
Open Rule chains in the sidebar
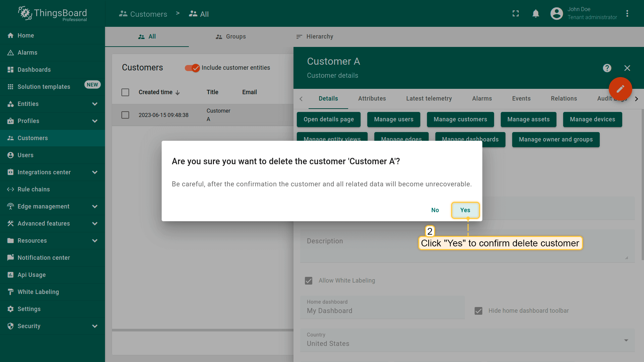pyautogui.click(x=34, y=189)
